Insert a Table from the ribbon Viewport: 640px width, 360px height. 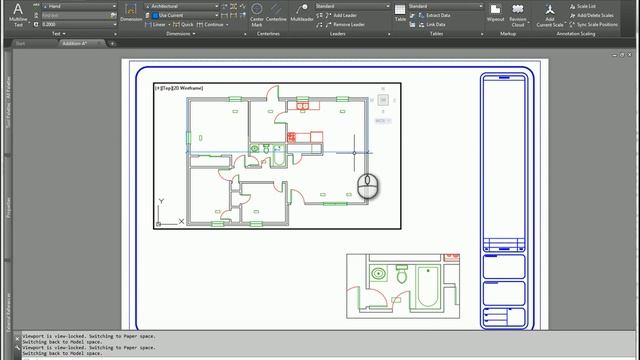[x=400, y=13]
